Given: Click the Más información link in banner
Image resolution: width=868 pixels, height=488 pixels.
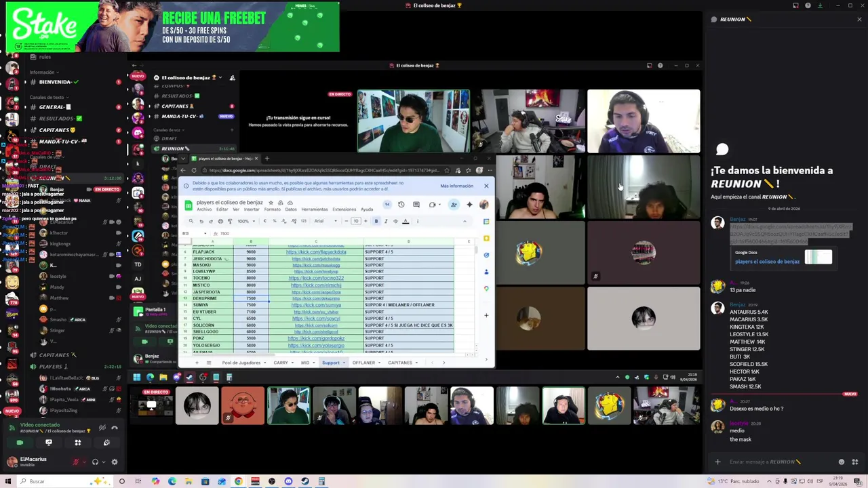Looking at the screenshot, I should [x=456, y=186].
